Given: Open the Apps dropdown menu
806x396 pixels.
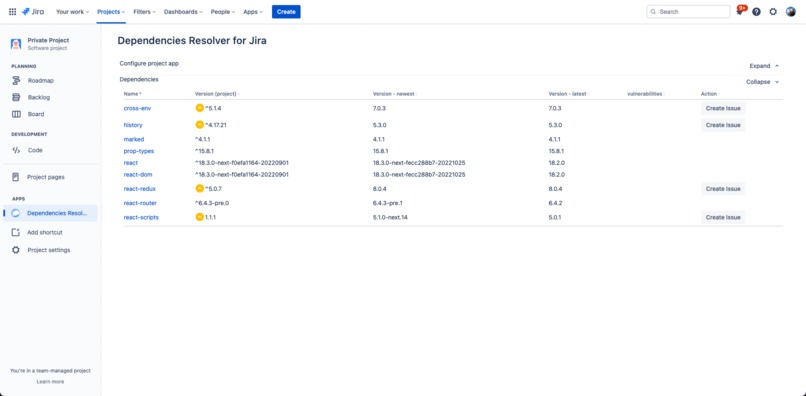Looking at the screenshot, I should click(253, 11).
